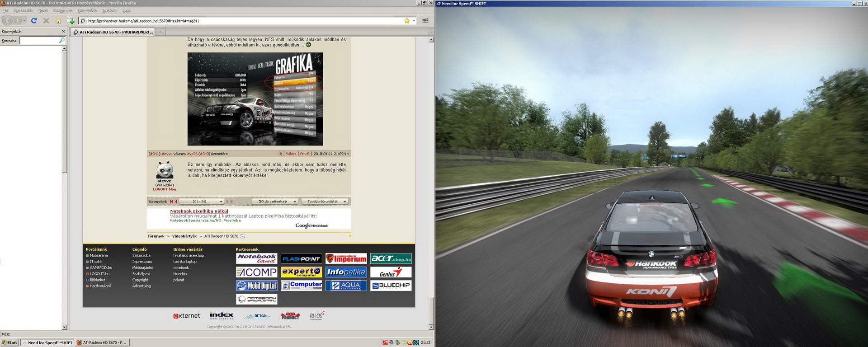Click the yellow plane-shaped tray icon
The width and height of the screenshot is (868, 347).
tap(404, 342)
